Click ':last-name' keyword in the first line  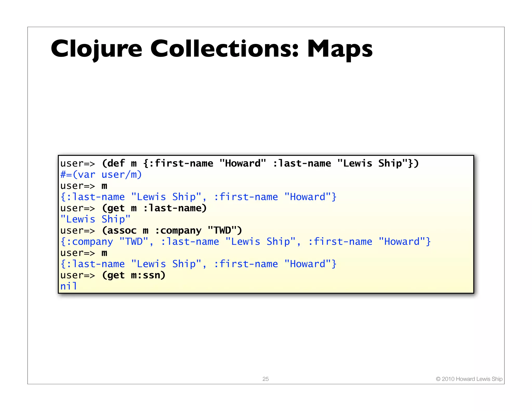tap(302, 163)
